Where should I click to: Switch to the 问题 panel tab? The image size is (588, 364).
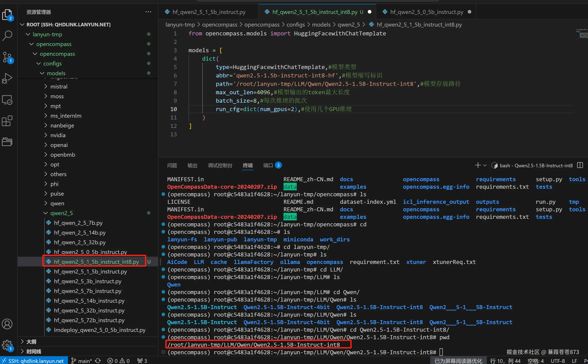pyautogui.click(x=172, y=165)
